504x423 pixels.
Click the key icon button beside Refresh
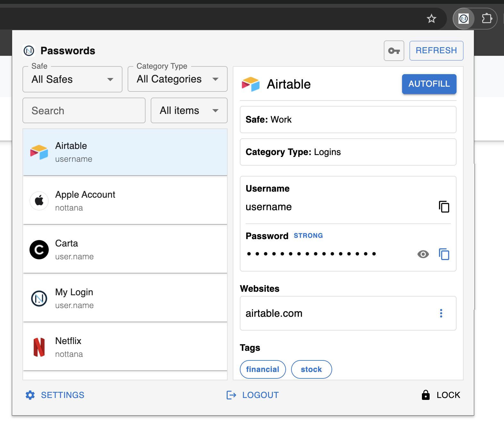(x=394, y=51)
